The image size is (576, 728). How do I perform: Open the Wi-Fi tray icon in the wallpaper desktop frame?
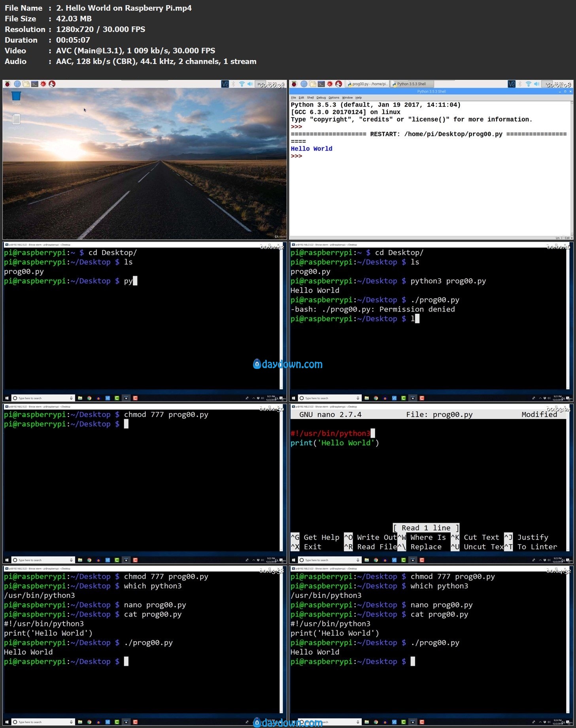pos(242,84)
